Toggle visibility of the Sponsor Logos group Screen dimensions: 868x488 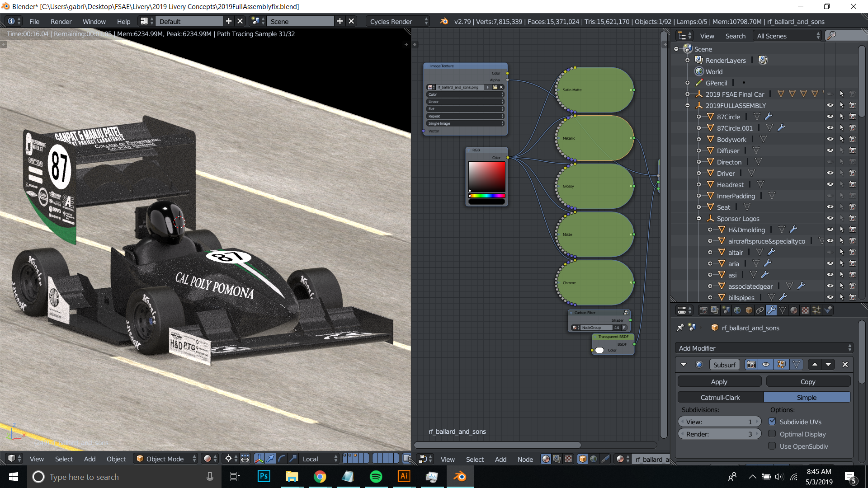point(830,218)
